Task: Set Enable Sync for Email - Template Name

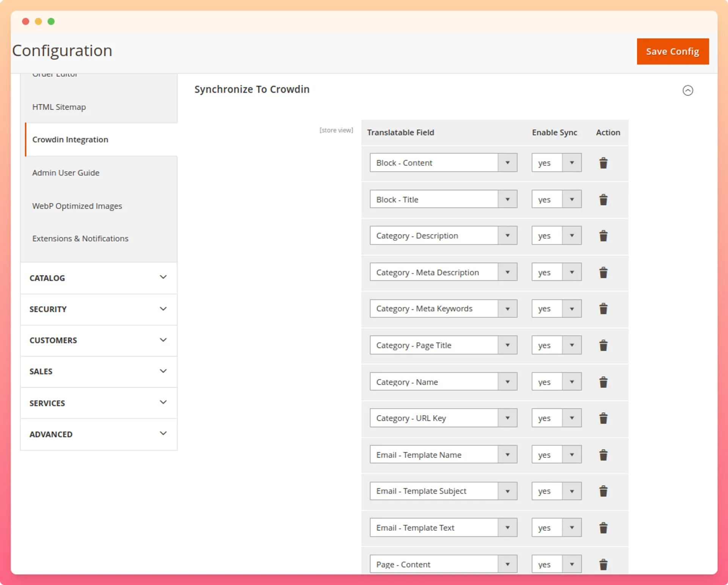Action: pos(556,454)
